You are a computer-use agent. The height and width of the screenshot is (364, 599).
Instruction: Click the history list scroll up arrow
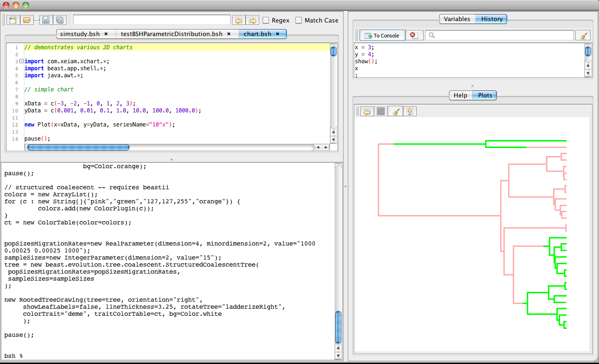pyautogui.click(x=588, y=66)
